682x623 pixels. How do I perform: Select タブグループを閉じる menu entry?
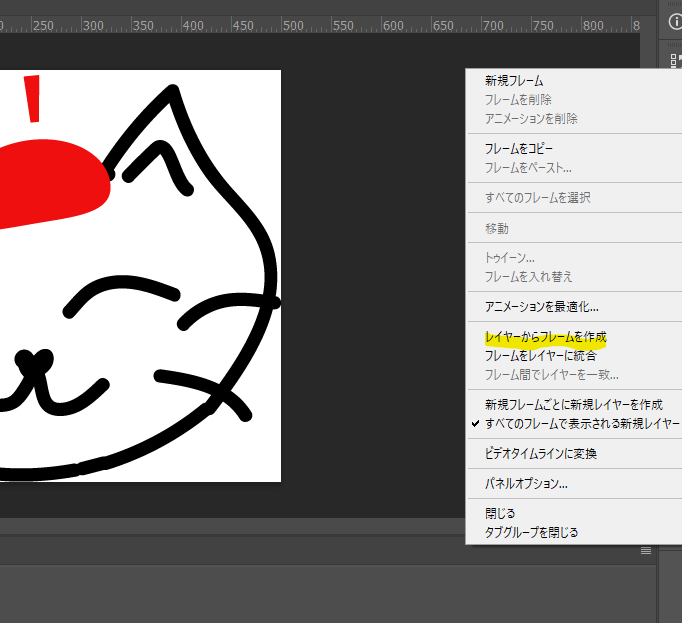click(531, 533)
